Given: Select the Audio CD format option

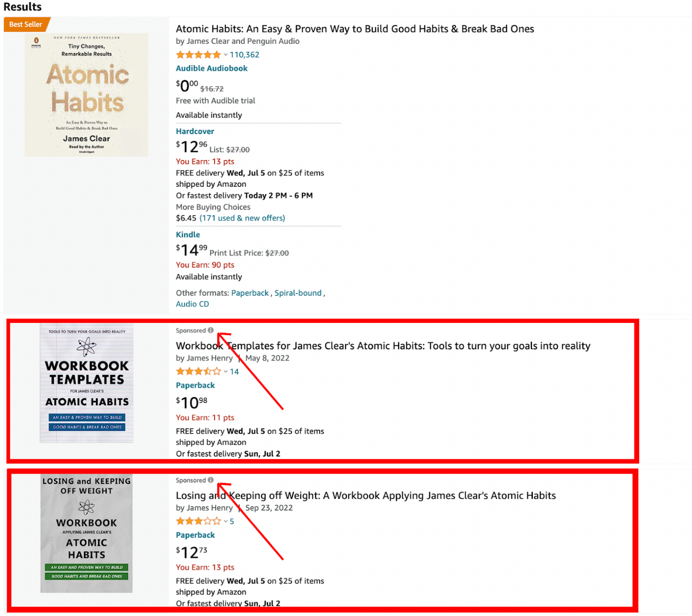Looking at the screenshot, I should [x=192, y=304].
